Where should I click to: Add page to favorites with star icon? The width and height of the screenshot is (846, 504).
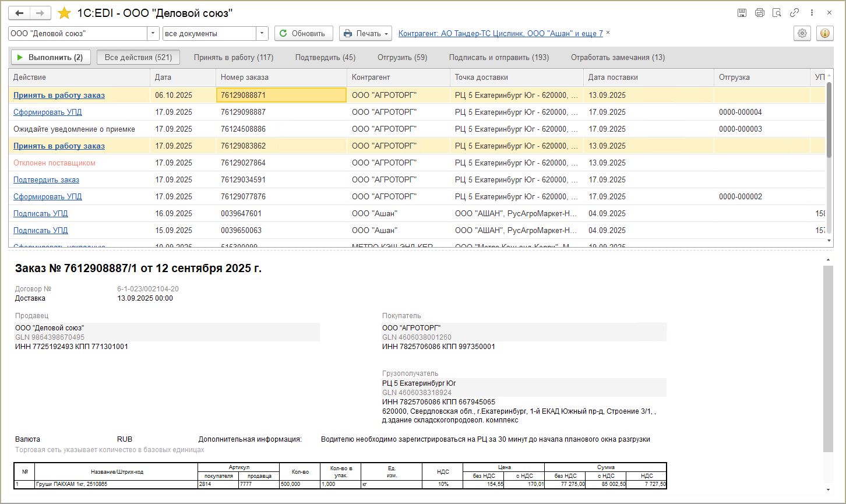[x=64, y=13]
